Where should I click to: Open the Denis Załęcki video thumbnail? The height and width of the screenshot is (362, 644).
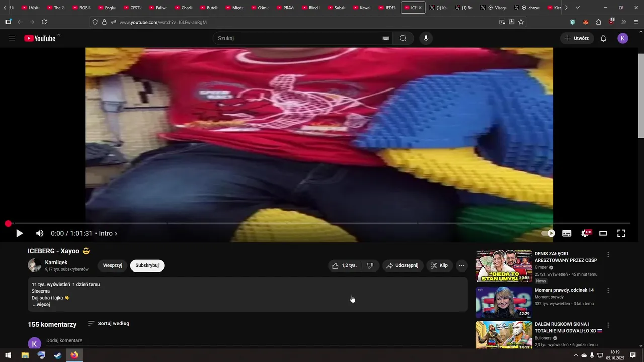504,266
